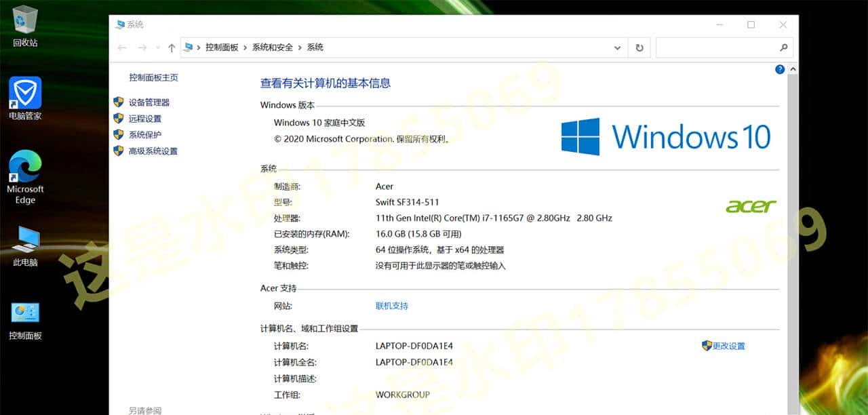Click the blue Help question mark icon
Screen dimensions: 868x415
[x=779, y=68]
